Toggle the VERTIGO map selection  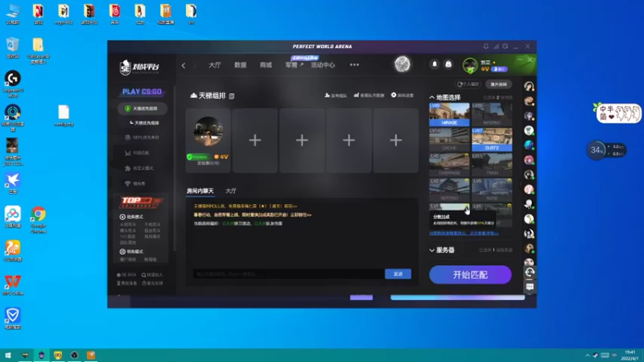click(x=449, y=190)
